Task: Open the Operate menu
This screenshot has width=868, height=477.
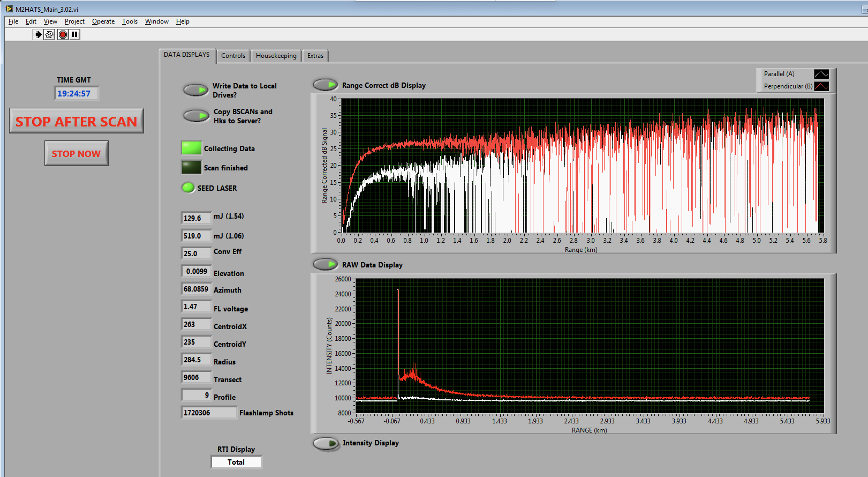Action: pyautogui.click(x=103, y=21)
